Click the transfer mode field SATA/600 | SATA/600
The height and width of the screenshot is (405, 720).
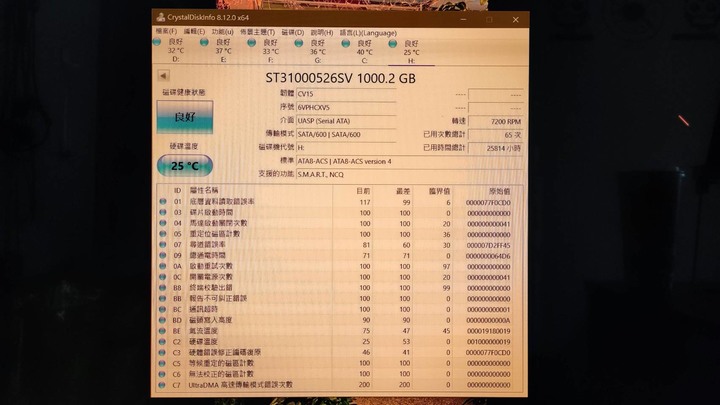(346, 135)
